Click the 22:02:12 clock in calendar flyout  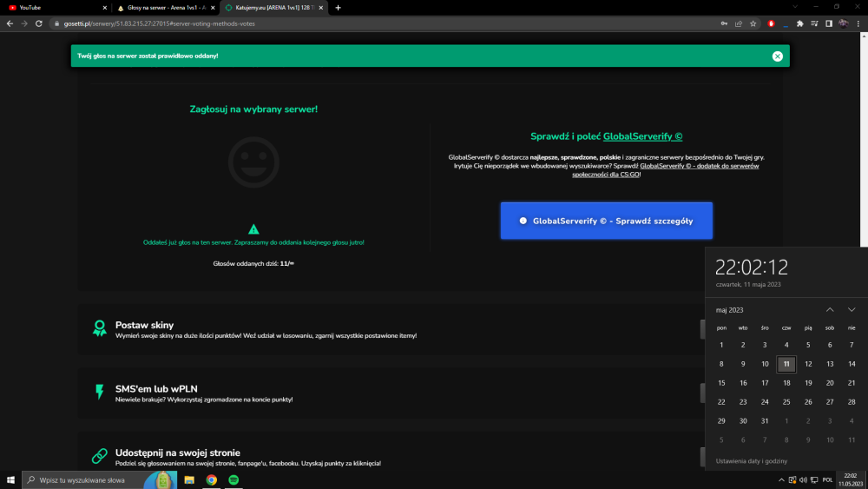pos(751,268)
